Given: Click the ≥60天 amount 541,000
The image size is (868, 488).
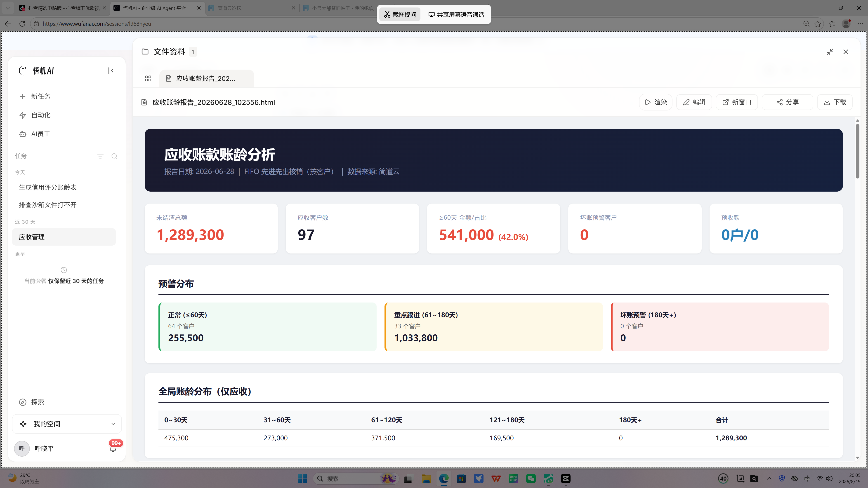Looking at the screenshot, I should pyautogui.click(x=466, y=235).
